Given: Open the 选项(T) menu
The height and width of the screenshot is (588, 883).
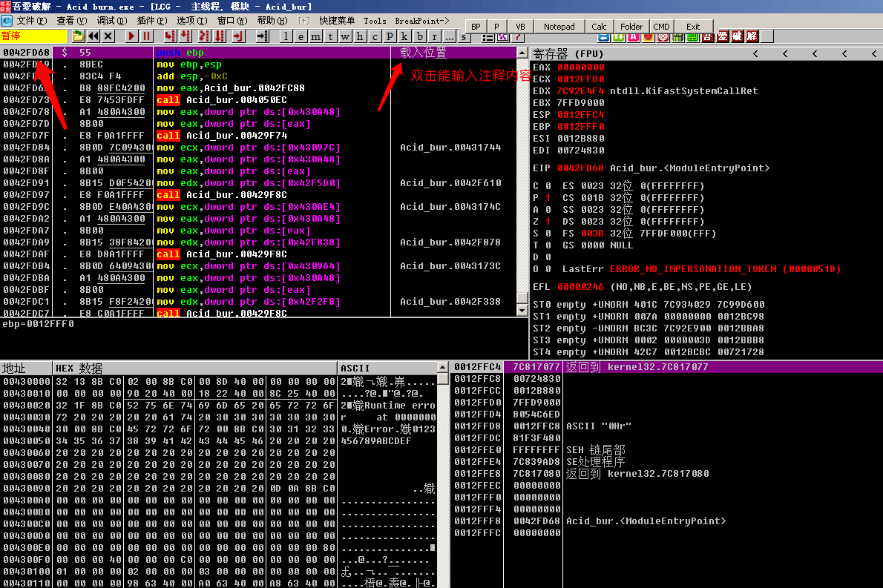Looking at the screenshot, I should click(x=192, y=21).
